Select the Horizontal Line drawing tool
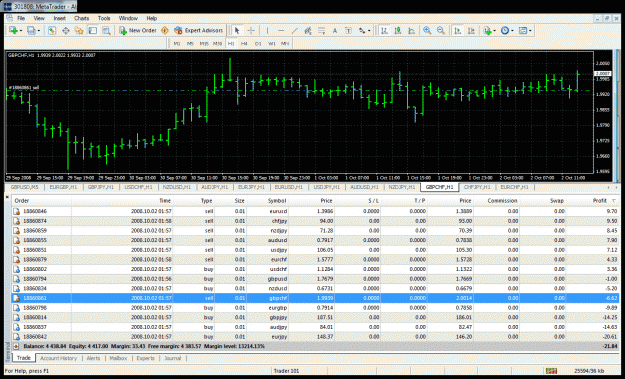 [281, 30]
